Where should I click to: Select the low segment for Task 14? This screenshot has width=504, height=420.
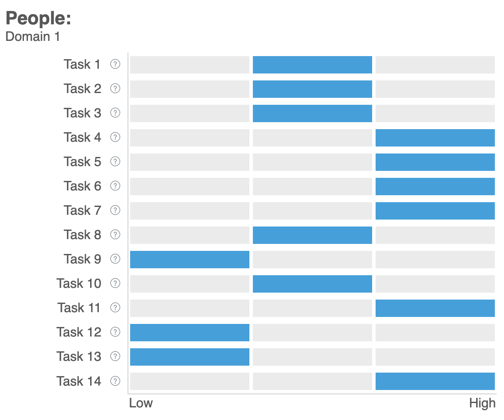(190, 381)
